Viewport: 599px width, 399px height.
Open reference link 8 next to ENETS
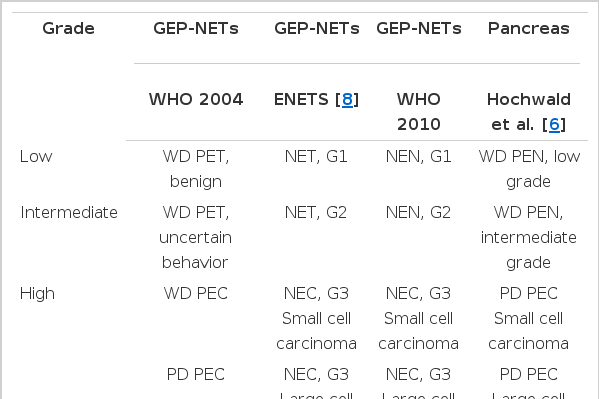[x=347, y=100]
